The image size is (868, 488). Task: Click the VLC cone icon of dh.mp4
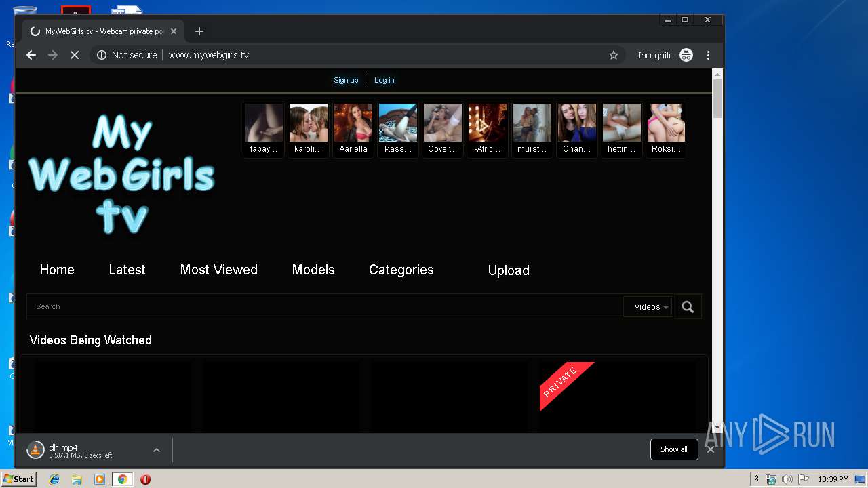(x=35, y=450)
